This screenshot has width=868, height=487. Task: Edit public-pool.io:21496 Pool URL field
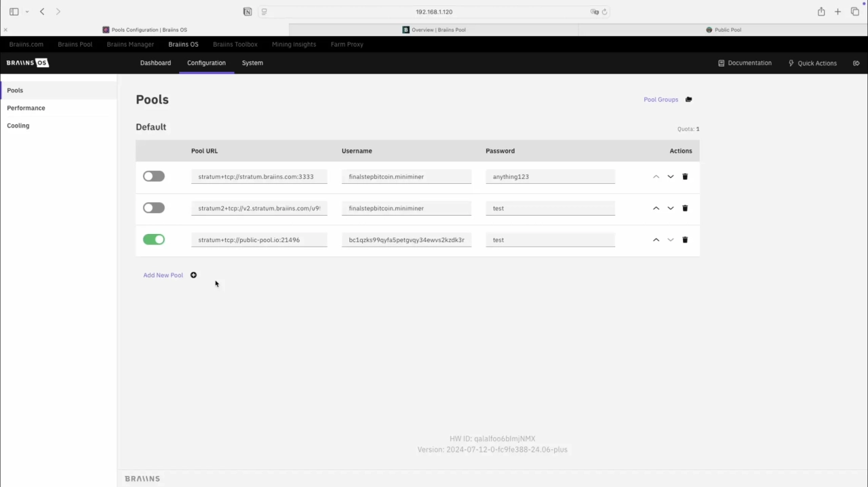tap(259, 239)
